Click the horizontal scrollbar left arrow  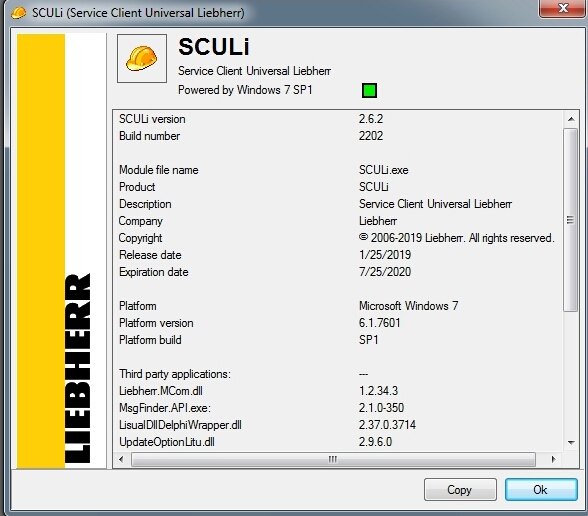coord(121,459)
